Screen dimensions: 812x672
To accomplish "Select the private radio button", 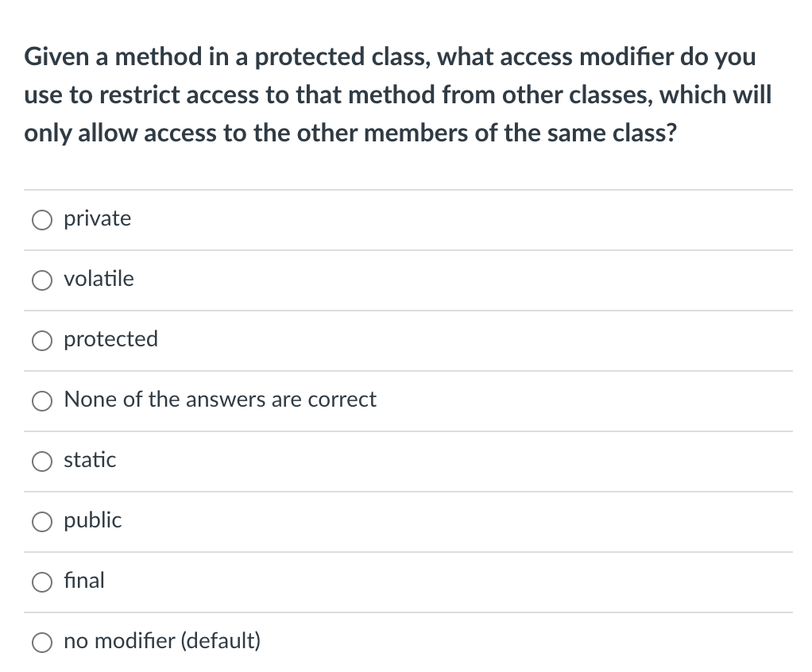I will tap(41, 219).
